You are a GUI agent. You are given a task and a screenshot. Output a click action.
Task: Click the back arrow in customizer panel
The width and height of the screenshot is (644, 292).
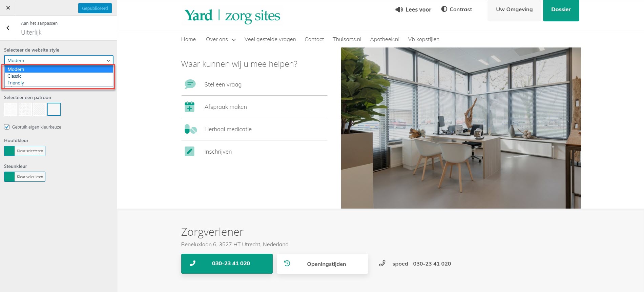click(8, 28)
